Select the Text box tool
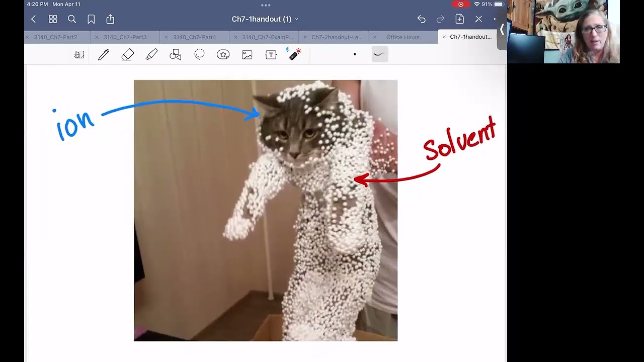 [271, 55]
